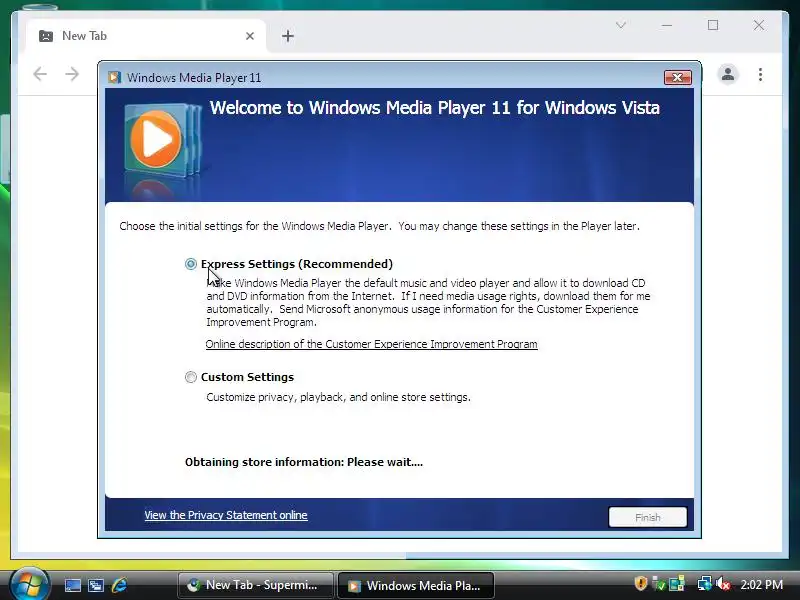The width and height of the screenshot is (800, 600).
Task: Close the browser window
Action: 759,25
